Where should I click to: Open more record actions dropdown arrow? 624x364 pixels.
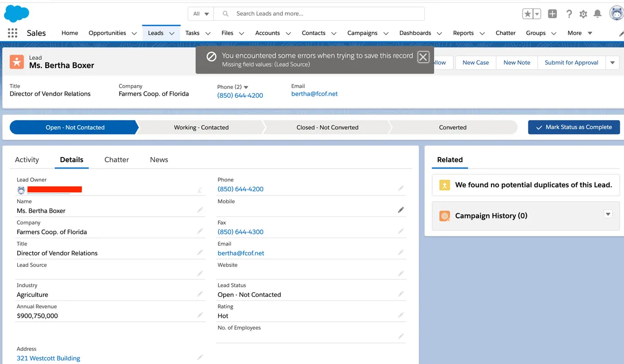[x=612, y=62]
